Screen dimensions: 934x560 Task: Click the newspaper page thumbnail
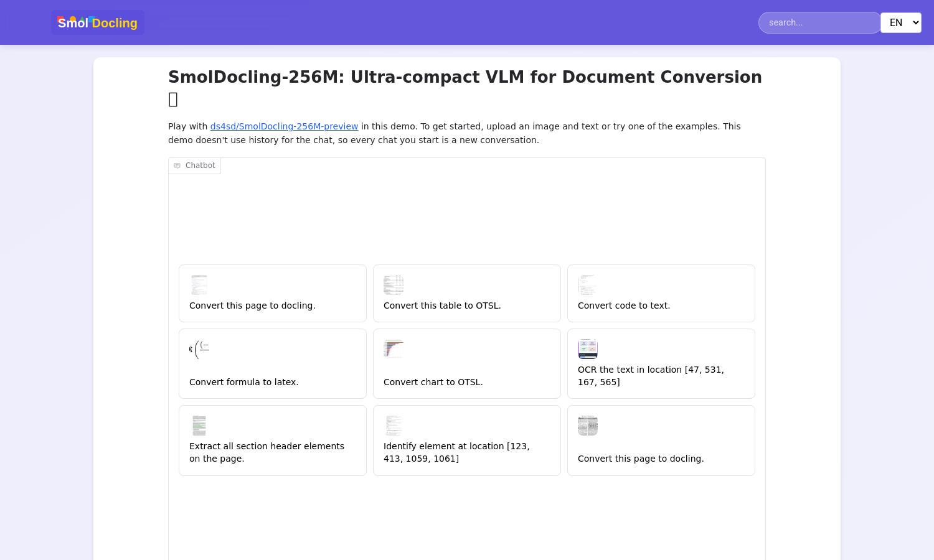588,426
